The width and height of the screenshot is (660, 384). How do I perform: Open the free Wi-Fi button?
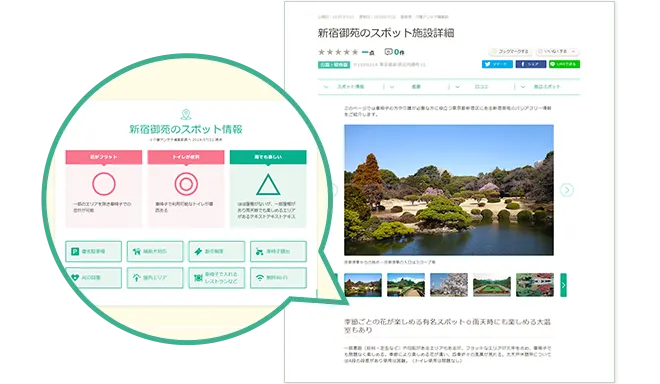278,278
